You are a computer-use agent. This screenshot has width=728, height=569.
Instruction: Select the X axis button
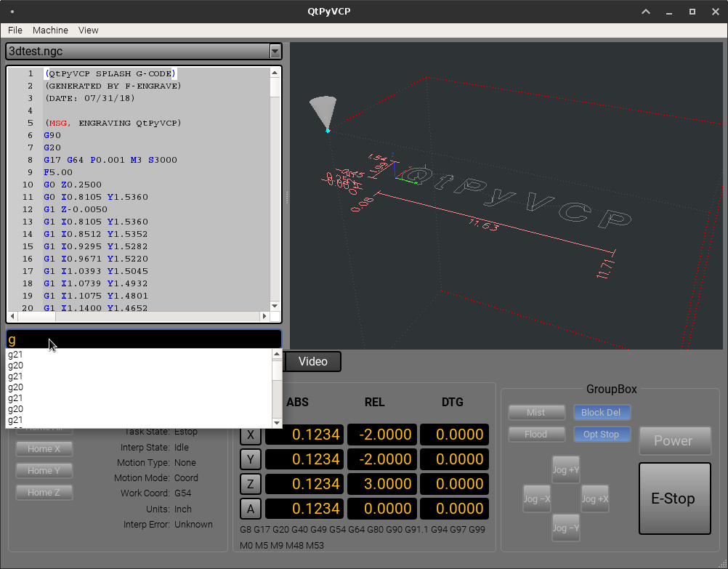pyautogui.click(x=251, y=435)
